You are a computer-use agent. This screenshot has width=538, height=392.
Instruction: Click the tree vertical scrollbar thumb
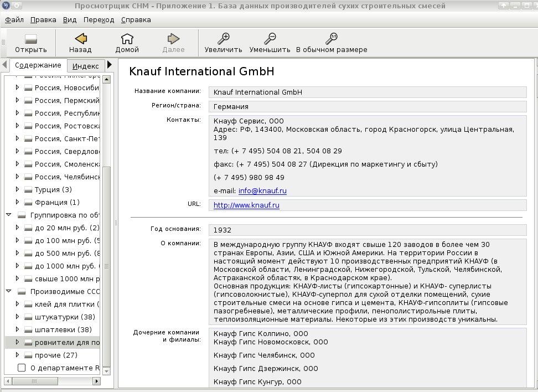click(106, 267)
